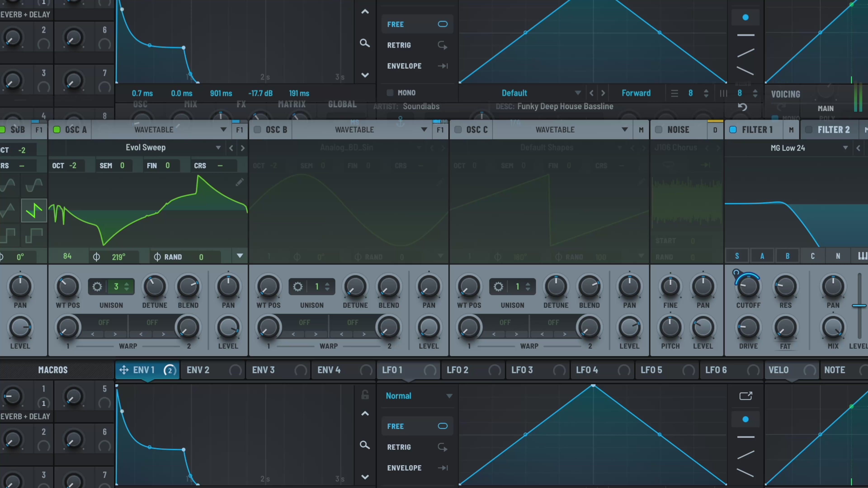Click the magnifier zoom icon beside ENV 1 graph
The width and height of the screenshot is (868, 488).
(365, 445)
